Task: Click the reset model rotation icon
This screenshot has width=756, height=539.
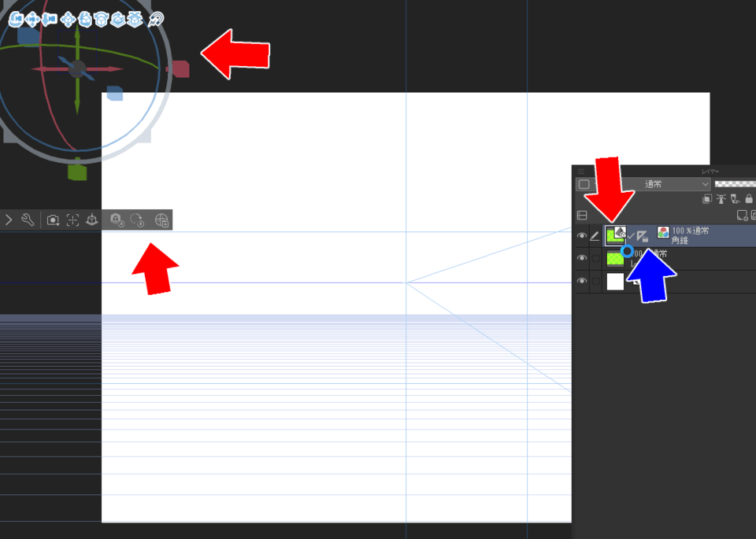Action: [x=137, y=220]
